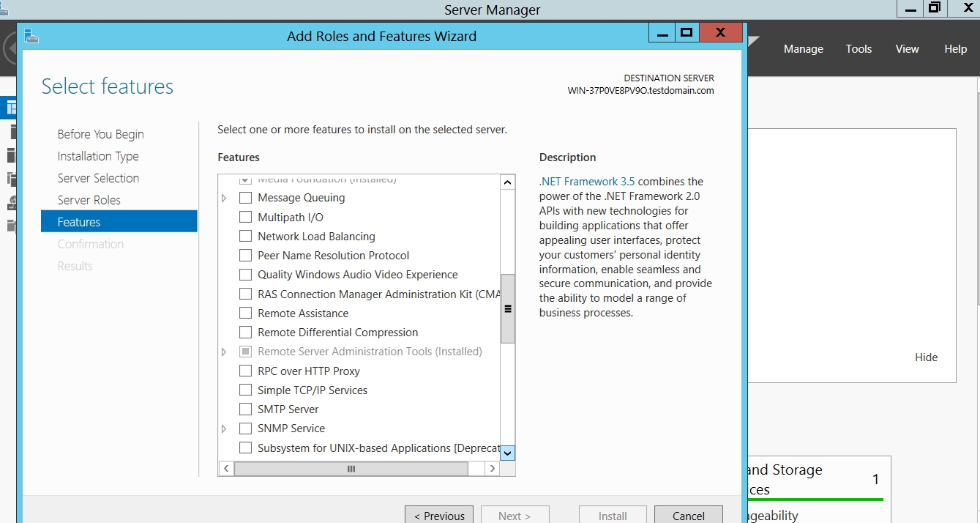The width and height of the screenshot is (980, 523).
Task: Expand the Message Queuing feature node
Action: tap(224, 198)
